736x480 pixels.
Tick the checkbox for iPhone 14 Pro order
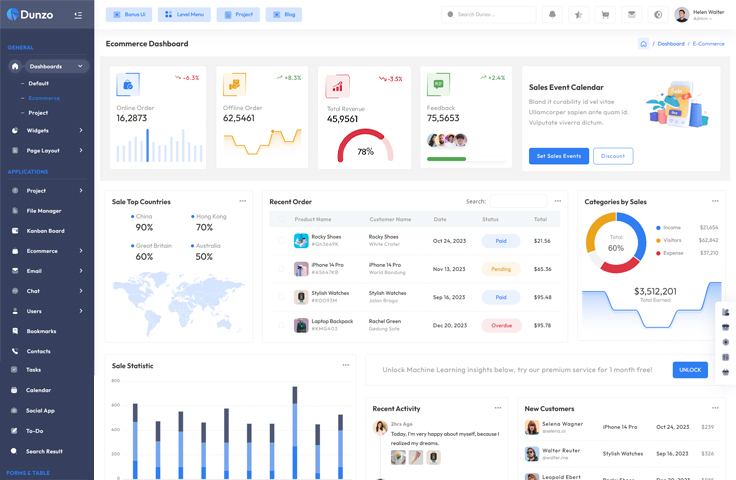pos(281,269)
